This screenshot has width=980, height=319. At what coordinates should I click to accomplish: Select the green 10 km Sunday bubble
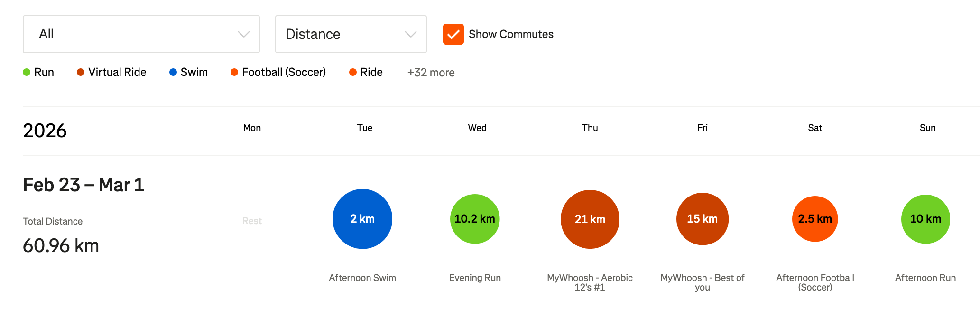click(925, 219)
